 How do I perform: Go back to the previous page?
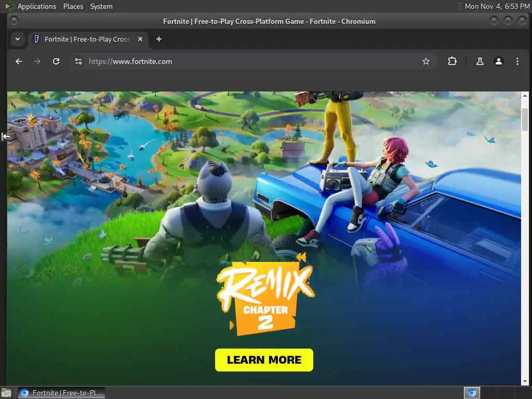19,61
